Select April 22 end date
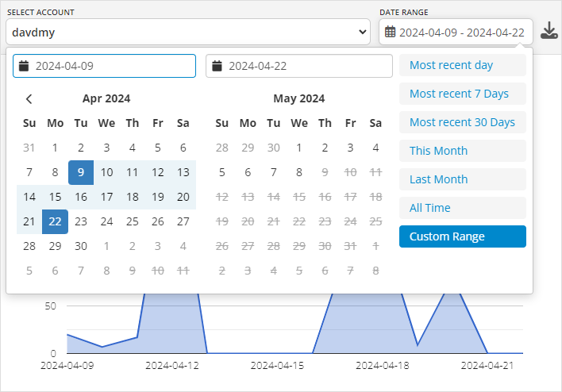Viewport: 562px width, 392px height. [55, 221]
